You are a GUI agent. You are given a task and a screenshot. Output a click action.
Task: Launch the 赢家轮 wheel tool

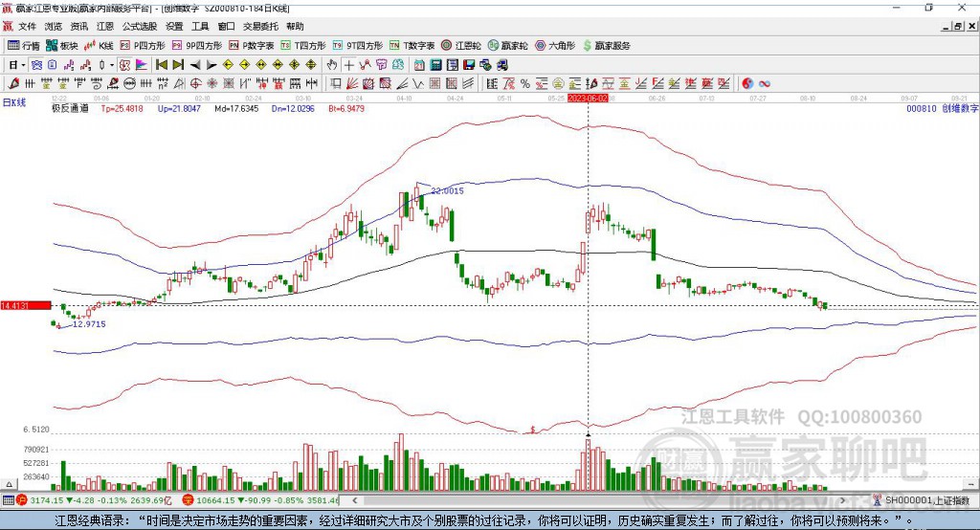(508, 46)
